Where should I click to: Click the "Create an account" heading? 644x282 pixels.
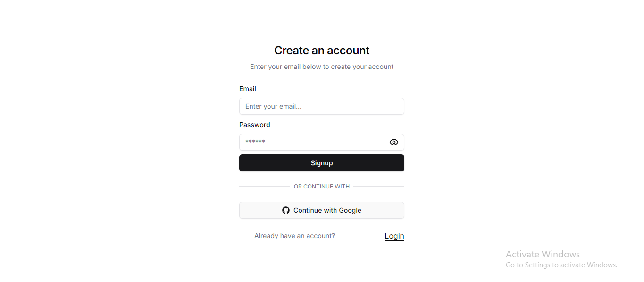point(322,51)
